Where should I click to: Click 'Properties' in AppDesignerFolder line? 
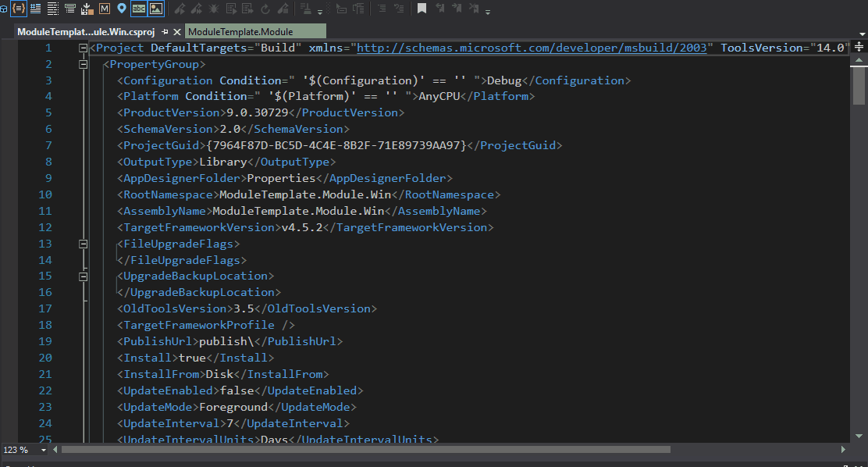click(281, 178)
